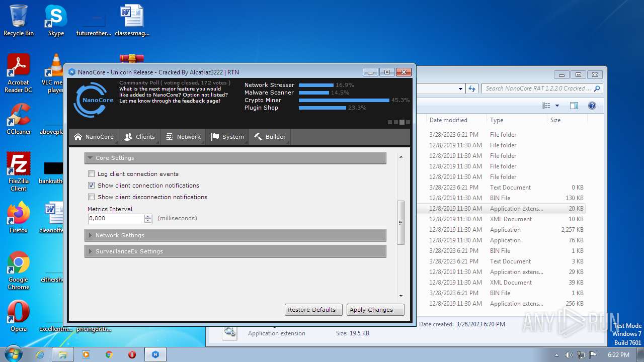Click the settings panel scroll-up arrow
The width and height of the screenshot is (644, 362).
point(401,157)
